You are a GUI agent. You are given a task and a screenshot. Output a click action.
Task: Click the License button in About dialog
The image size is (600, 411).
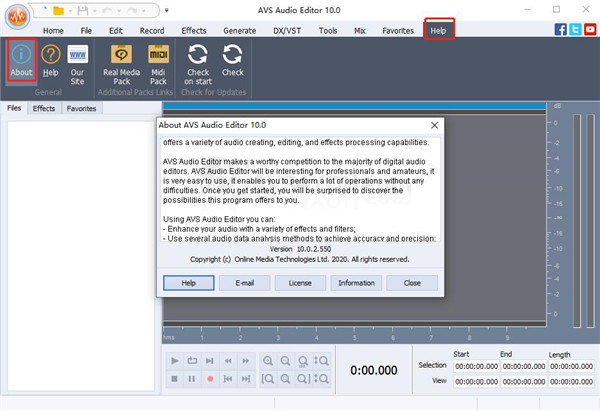tap(300, 283)
